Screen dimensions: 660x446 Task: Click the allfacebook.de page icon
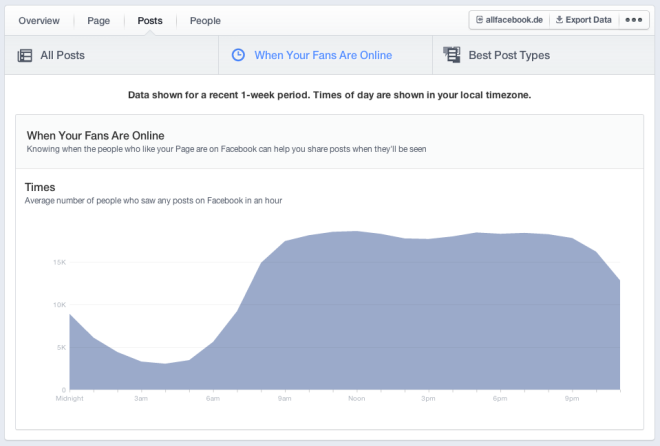pyautogui.click(x=481, y=20)
